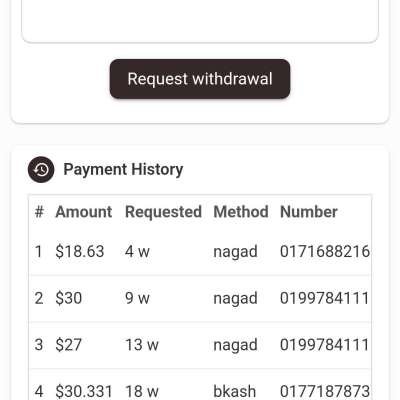Click the phone number 0177187873
This screenshot has width=400, height=400.
click(x=325, y=391)
